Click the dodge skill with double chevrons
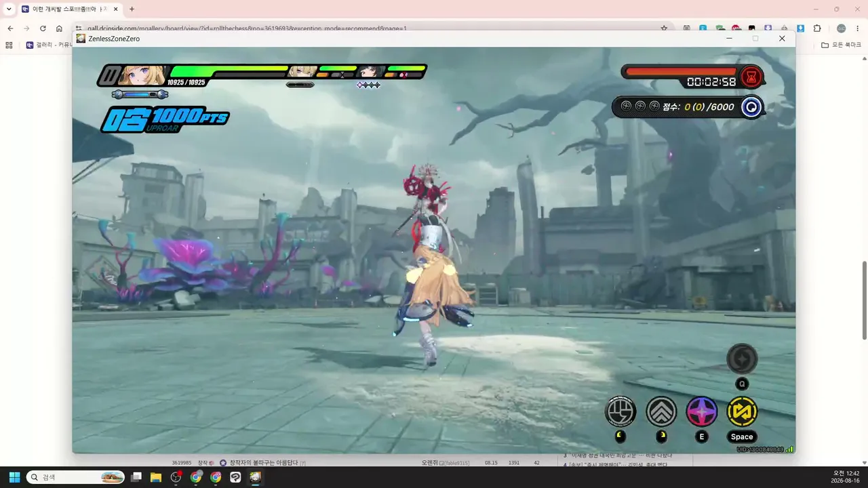The height and width of the screenshot is (488, 868). [661, 411]
